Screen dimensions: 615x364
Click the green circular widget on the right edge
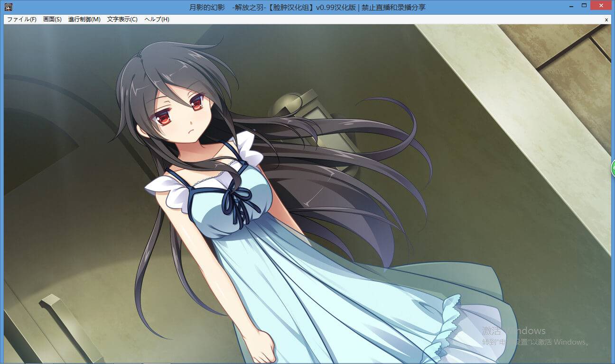pyautogui.click(x=613, y=167)
